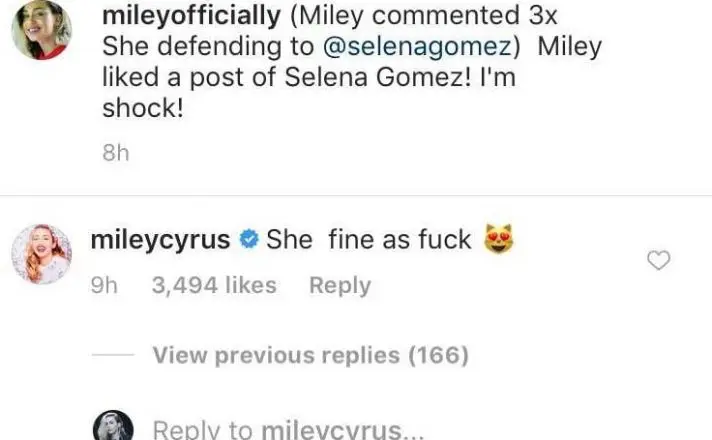Click the dash line before View previous replies

click(x=111, y=355)
